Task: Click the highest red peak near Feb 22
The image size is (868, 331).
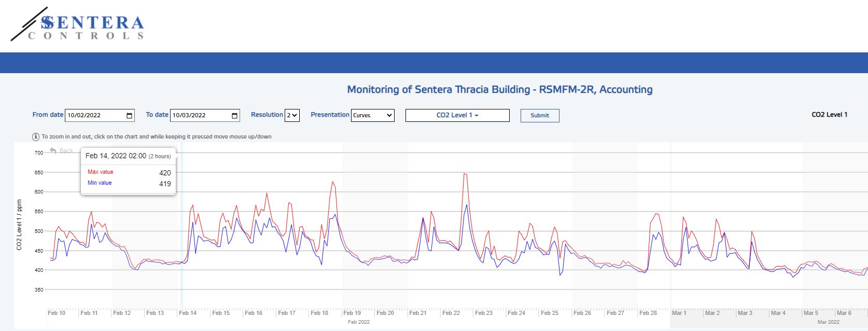Action: (x=465, y=174)
